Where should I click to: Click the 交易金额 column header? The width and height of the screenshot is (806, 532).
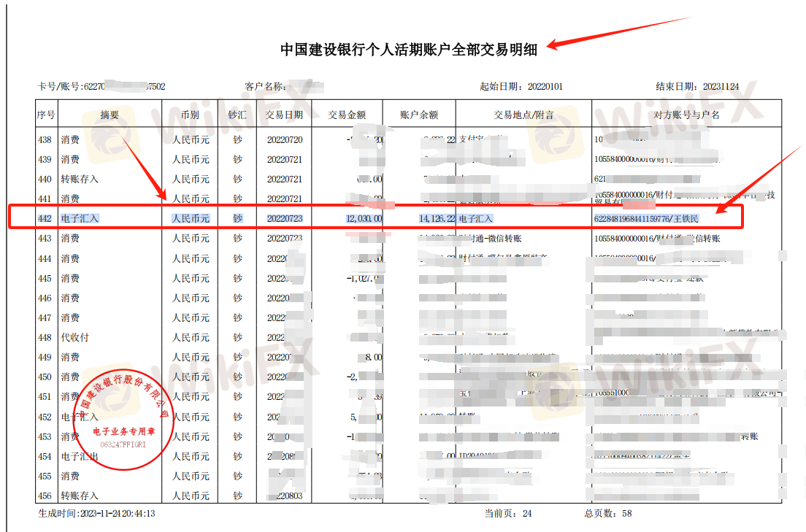coord(347,115)
